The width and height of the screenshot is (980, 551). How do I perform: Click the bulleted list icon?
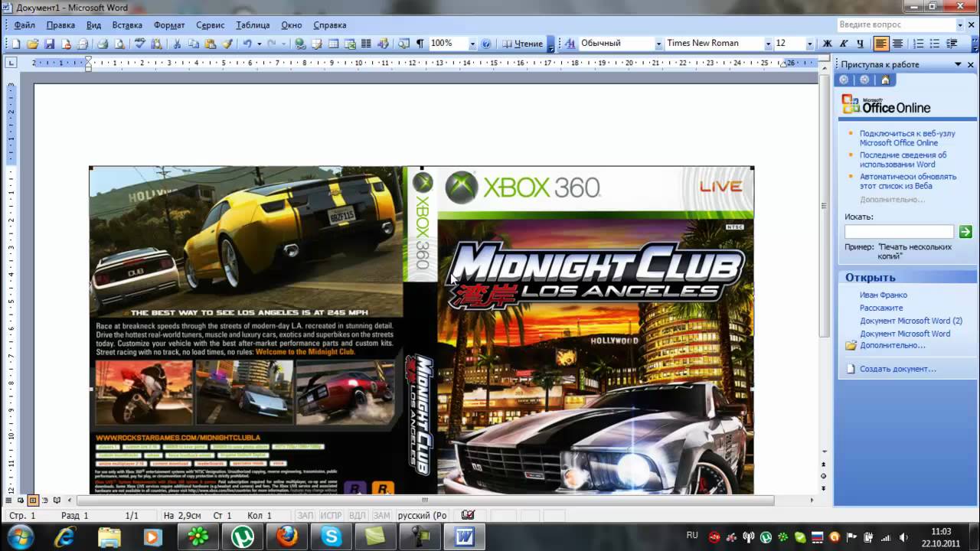935,44
